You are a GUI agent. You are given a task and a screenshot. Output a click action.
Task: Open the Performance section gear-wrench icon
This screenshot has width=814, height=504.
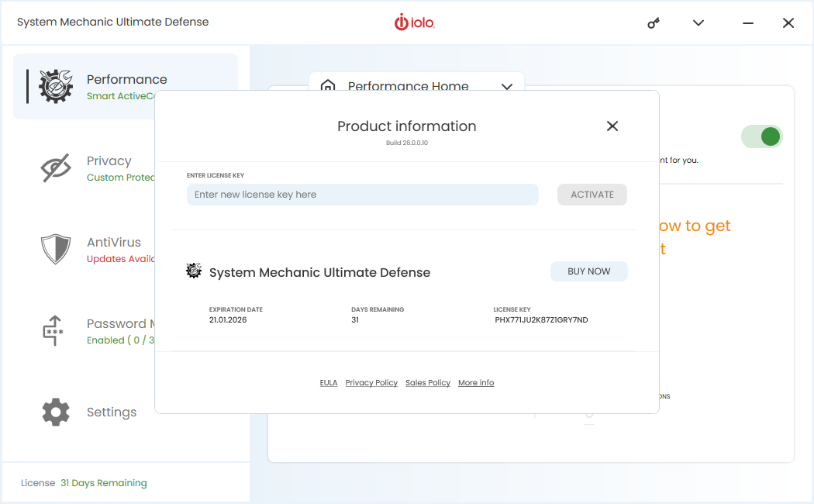click(x=56, y=86)
